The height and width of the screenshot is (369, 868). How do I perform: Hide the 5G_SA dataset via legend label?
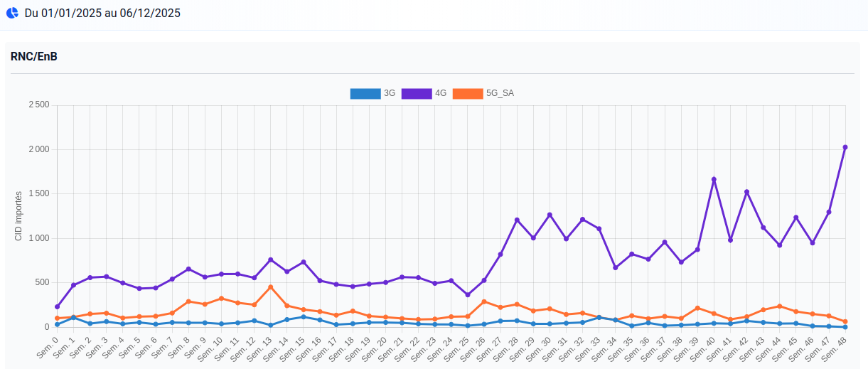(x=500, y=93)
